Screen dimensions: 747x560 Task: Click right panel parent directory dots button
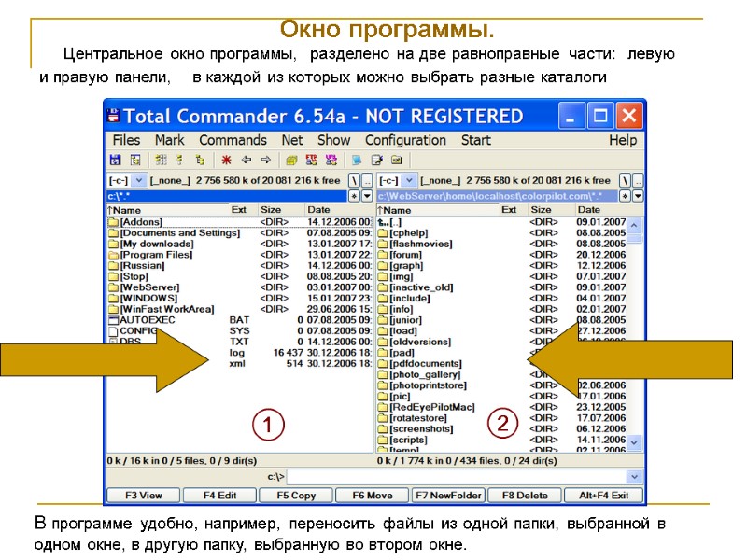pos(638,180)
